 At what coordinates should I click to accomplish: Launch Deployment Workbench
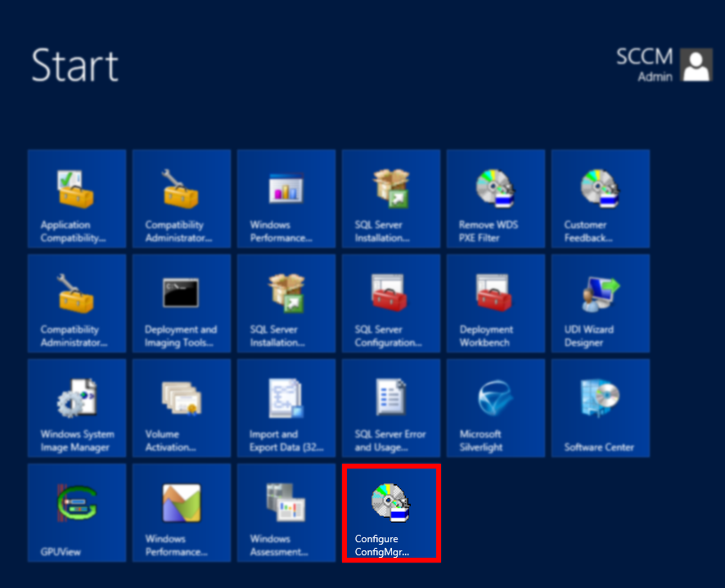pyautogui.click(x=496, y=303)
